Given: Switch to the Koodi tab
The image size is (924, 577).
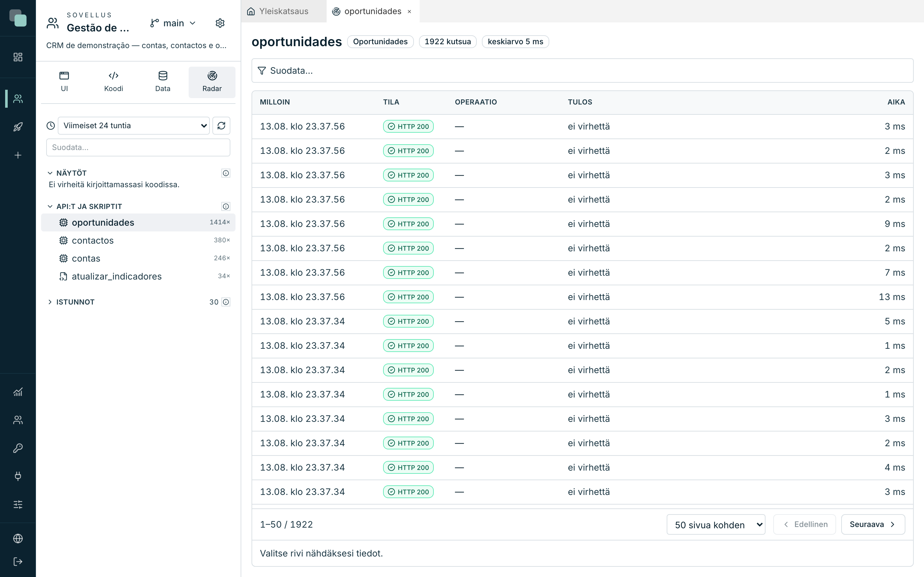Looking at the screenshot, I should tap(113, 82).
